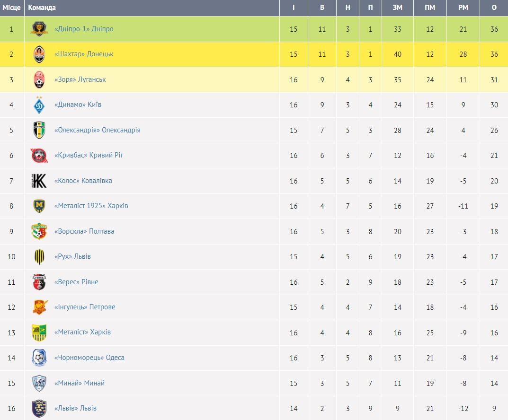Image resolution: width=508 pixels, height=420 pixels.
Task: Click the Shakhtar Donetsk club logo
Action: (39, 54)
